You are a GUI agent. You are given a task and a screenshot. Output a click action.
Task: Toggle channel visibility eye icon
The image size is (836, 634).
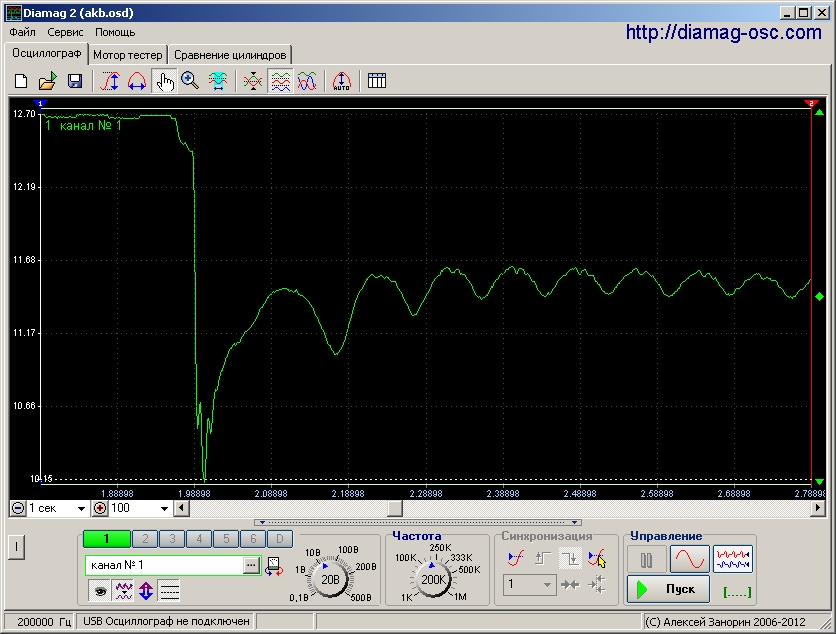click(x=100, y=591)
